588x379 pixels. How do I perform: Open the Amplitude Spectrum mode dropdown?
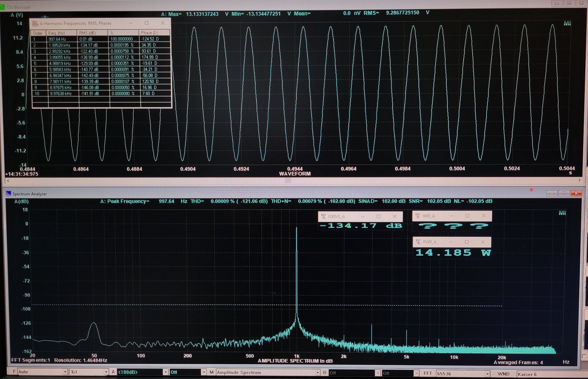[317, 373]
